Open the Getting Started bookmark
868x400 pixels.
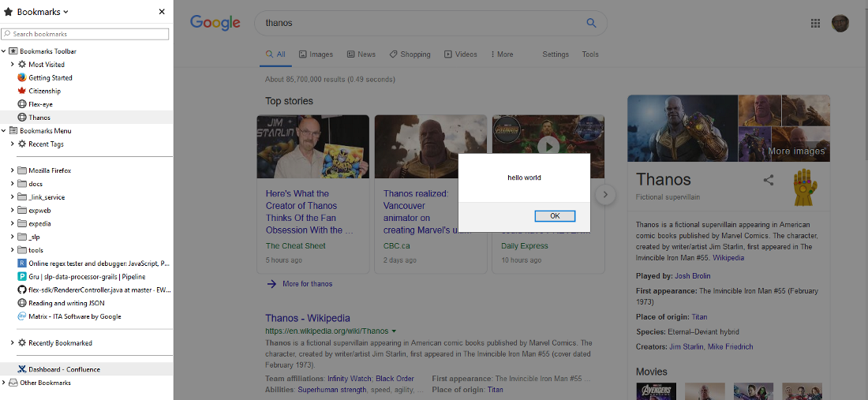pyautogui.click(x=51, y=78)
